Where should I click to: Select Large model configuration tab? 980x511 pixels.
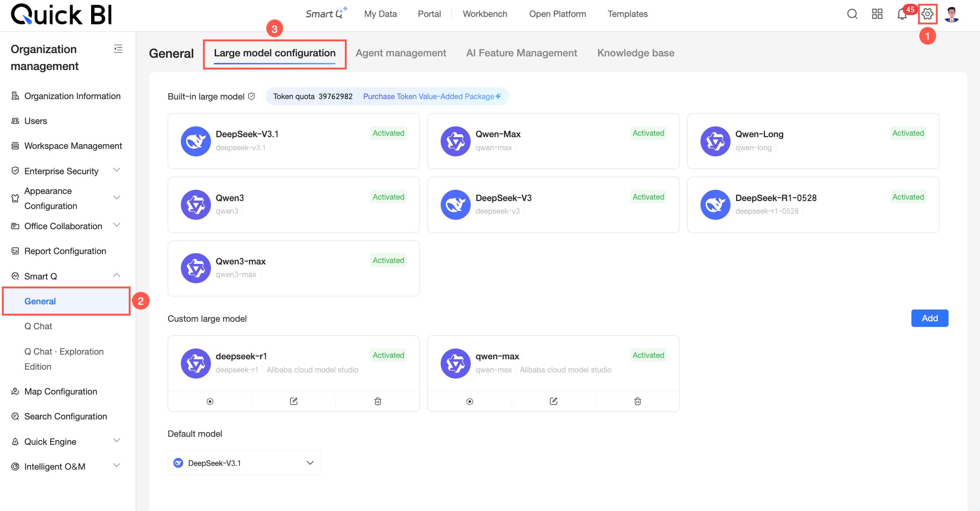point(275,53)
